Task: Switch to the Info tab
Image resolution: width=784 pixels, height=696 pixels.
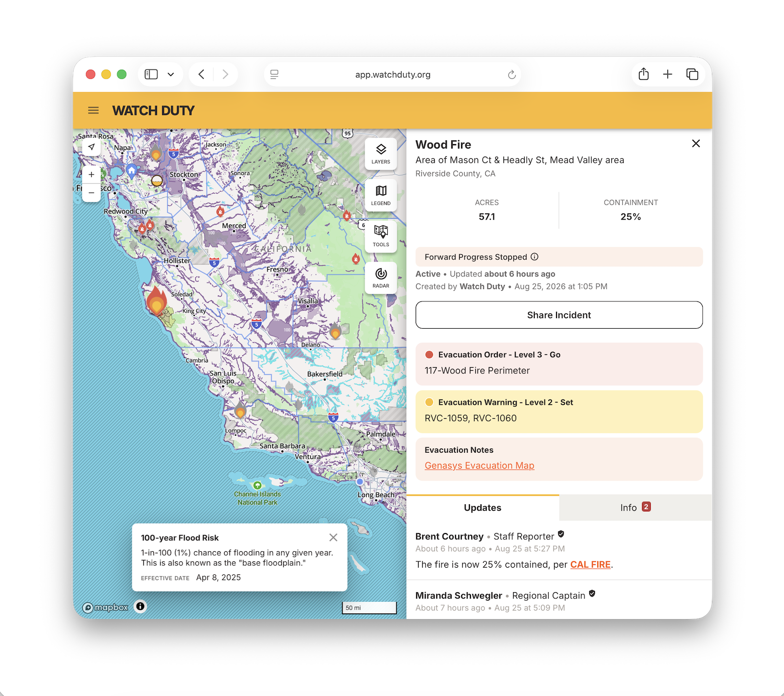Action: 635,508
